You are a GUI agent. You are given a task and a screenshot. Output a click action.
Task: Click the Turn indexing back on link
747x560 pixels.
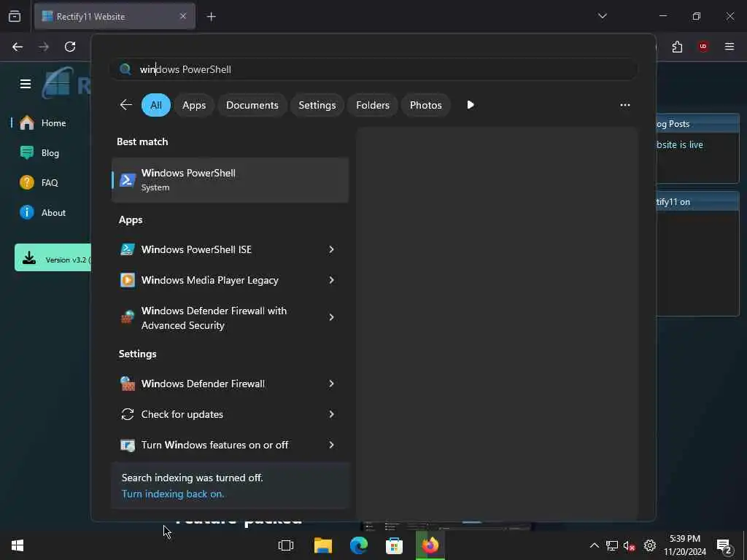coord(173,494)
